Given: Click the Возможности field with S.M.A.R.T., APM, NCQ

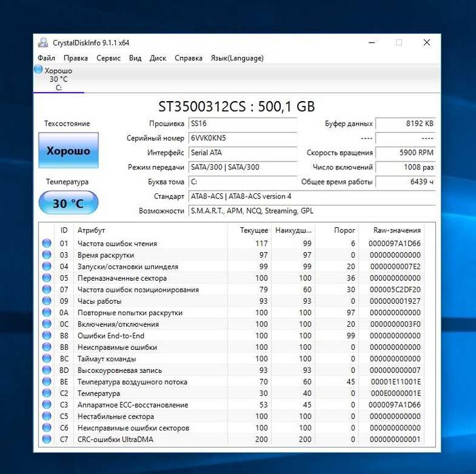Looking at the screenshot, I should (x=312, y=211).
